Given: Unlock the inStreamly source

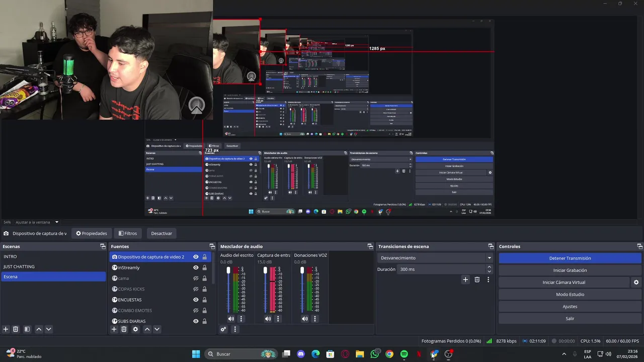Looking at the screenshot, I should (204, 267).
